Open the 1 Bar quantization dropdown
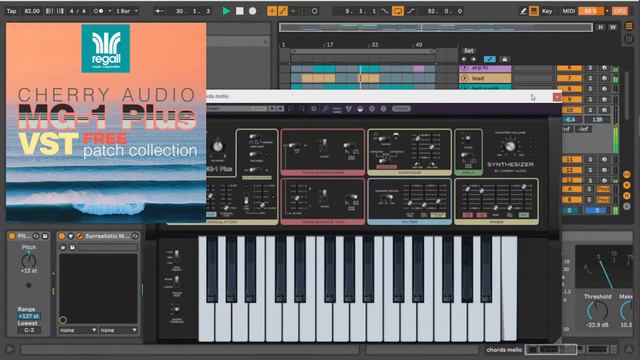The height and width of the screenshot is (360, 640). click(x=127, y=11)
